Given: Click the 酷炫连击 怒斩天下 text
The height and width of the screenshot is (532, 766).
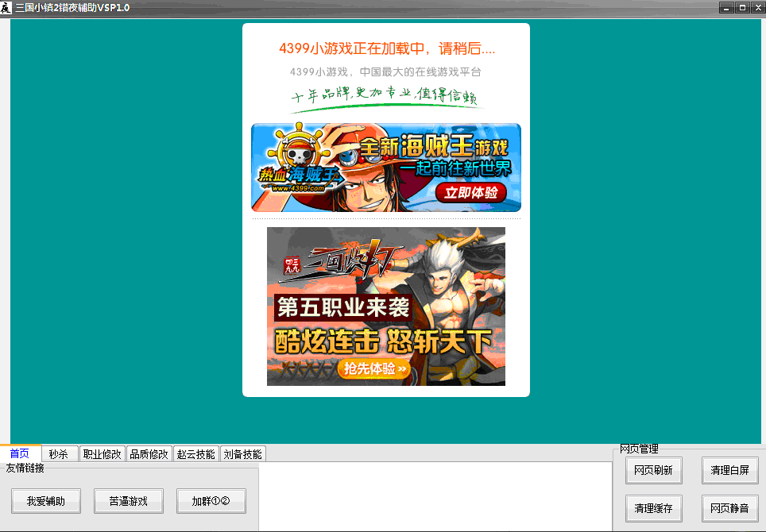Looking at the screenshot, I should pyautogui.click(x=383, y=341).
